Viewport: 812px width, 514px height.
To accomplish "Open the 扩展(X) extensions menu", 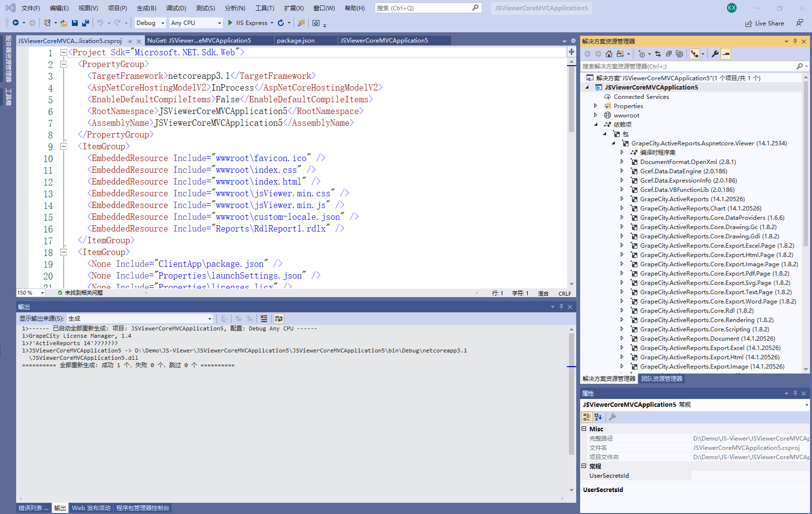I will 293,8.
